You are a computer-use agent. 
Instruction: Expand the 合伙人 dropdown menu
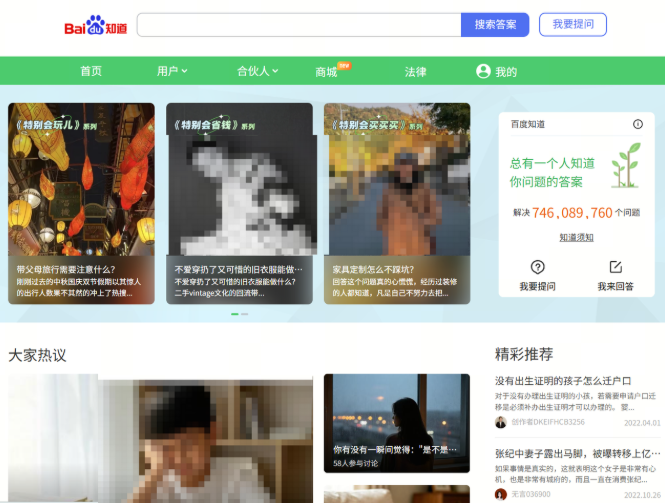[257, 71]
